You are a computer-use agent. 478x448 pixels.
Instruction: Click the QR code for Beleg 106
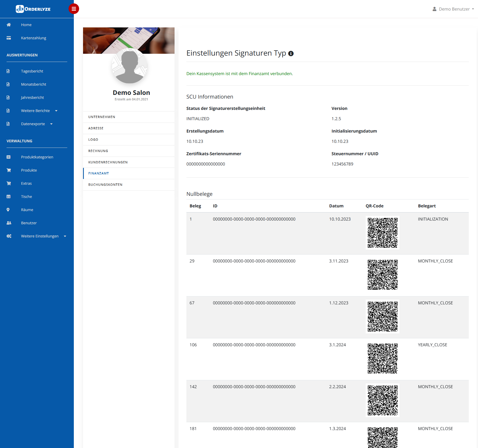click(383, 358)
